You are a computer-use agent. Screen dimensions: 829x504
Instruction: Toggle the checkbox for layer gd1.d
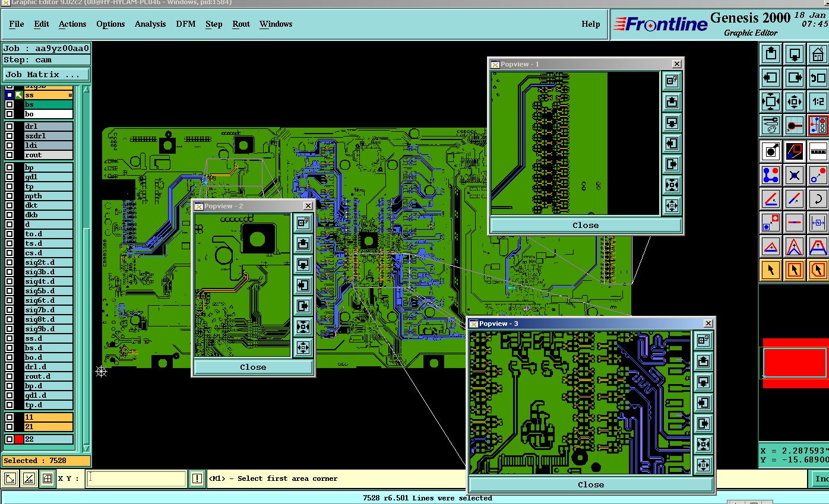10,395
